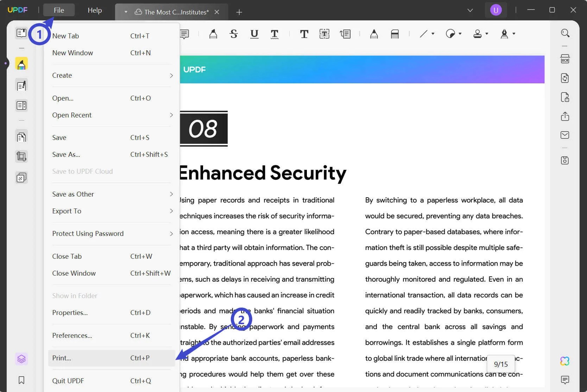Select the Highlighter annotation tool
This screenshot has height=392, width=587.
click(213, 34)
